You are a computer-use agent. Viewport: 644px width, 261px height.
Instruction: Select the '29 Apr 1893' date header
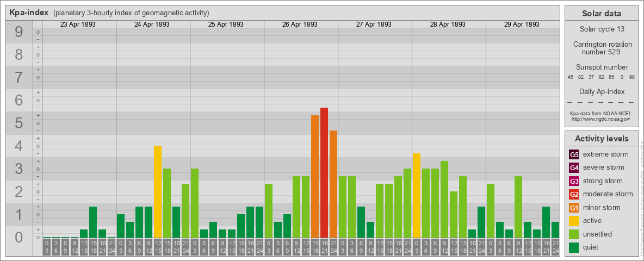pos(522,24)
